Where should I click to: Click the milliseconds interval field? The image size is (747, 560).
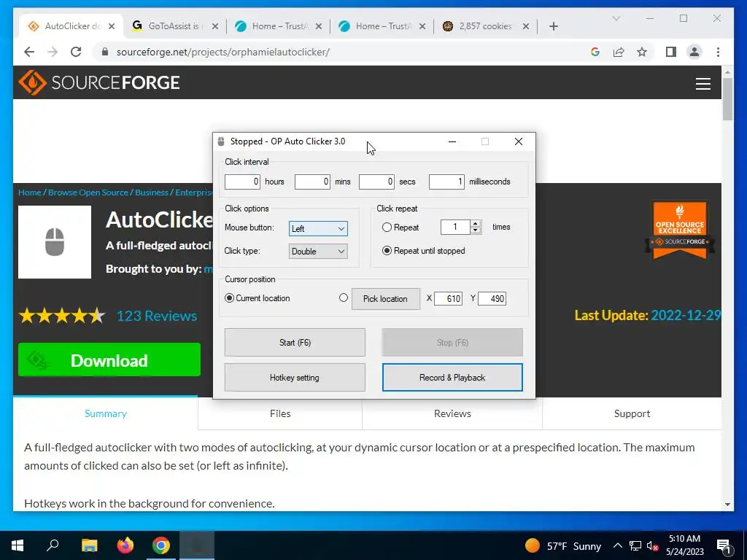click(446, 182)
